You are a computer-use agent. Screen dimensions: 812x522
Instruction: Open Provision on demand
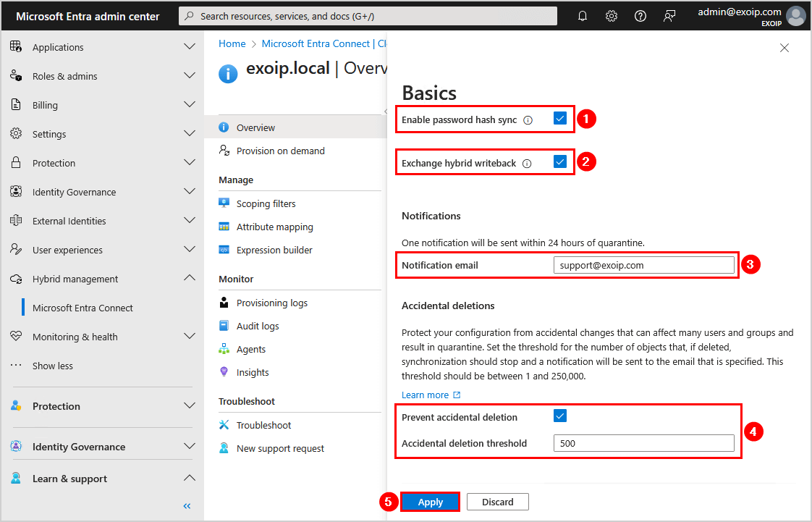(281, 151)
